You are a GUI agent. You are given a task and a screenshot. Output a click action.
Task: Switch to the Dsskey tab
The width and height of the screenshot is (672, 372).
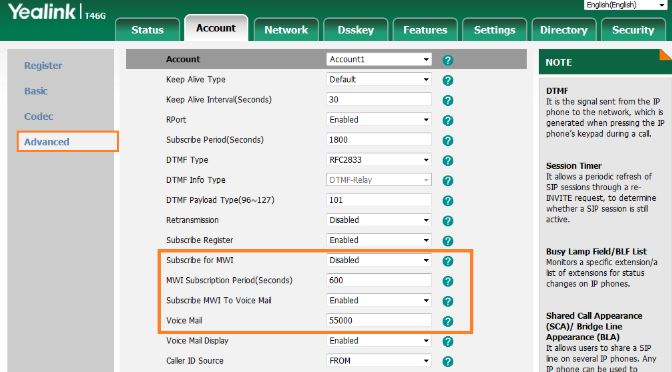[356, 30]
